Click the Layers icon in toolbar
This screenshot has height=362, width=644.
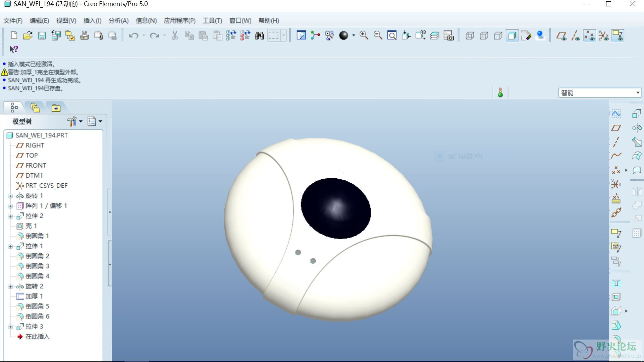435,36
